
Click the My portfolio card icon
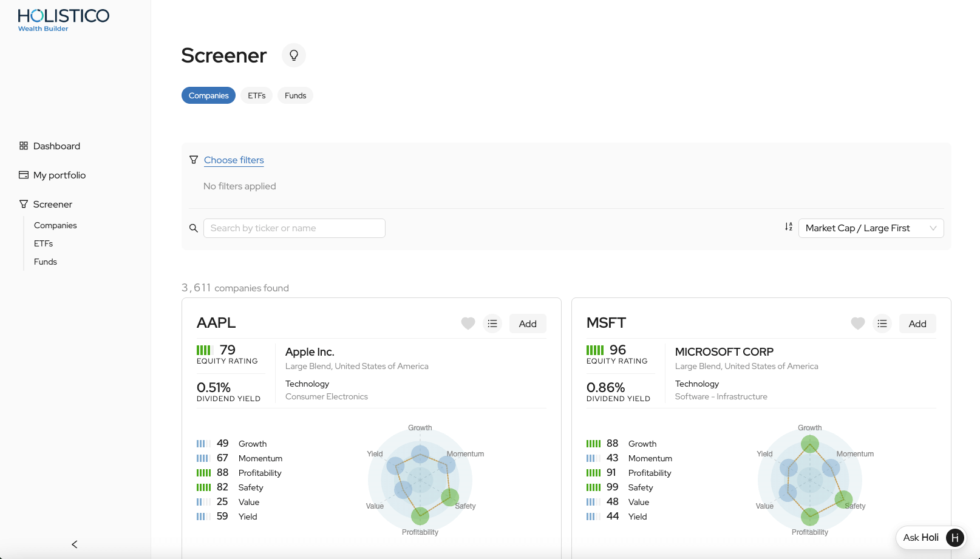pyautogui.click(x=24, y=175)
